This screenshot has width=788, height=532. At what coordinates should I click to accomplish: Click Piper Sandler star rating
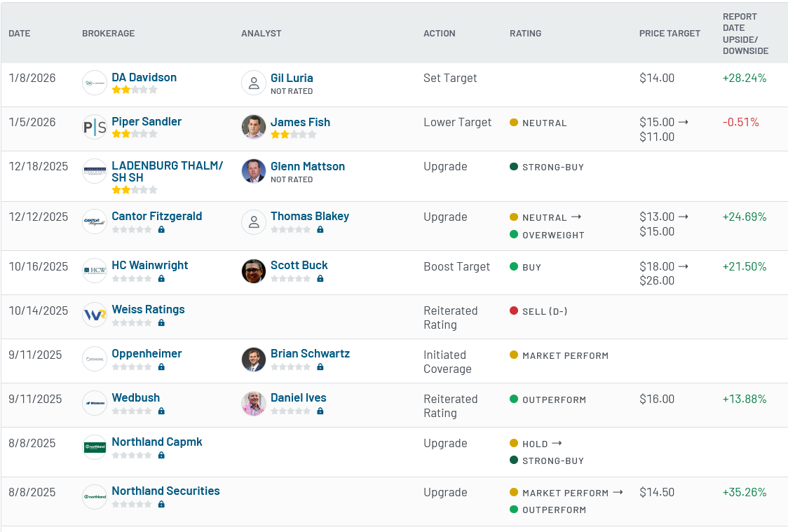(x=134, y=134)
